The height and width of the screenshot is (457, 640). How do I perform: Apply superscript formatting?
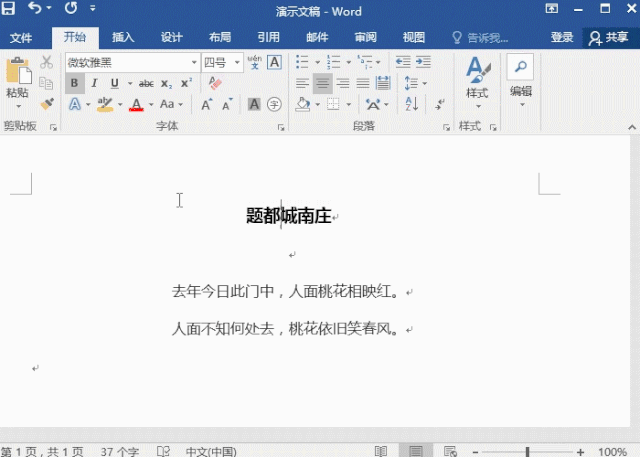tap(186, 83)
